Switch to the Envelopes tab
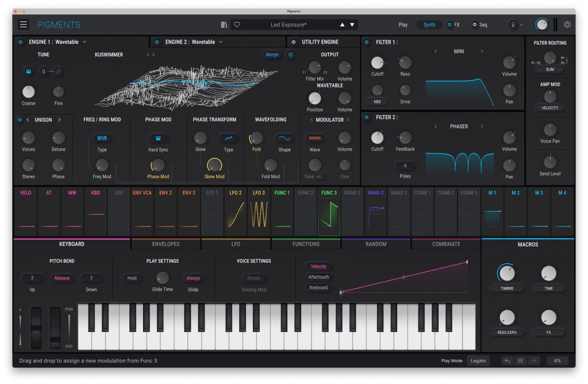 166,244
